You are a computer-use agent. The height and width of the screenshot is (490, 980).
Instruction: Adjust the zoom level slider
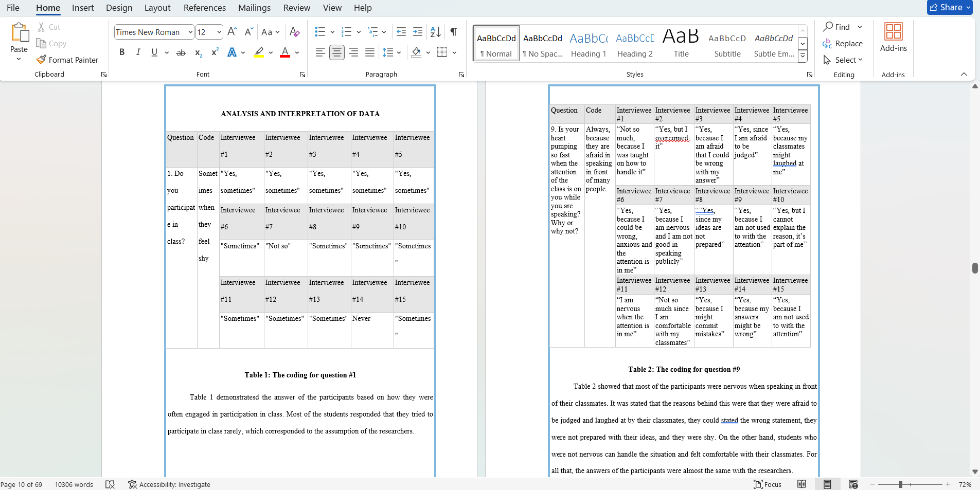click(x=900, y=484)
